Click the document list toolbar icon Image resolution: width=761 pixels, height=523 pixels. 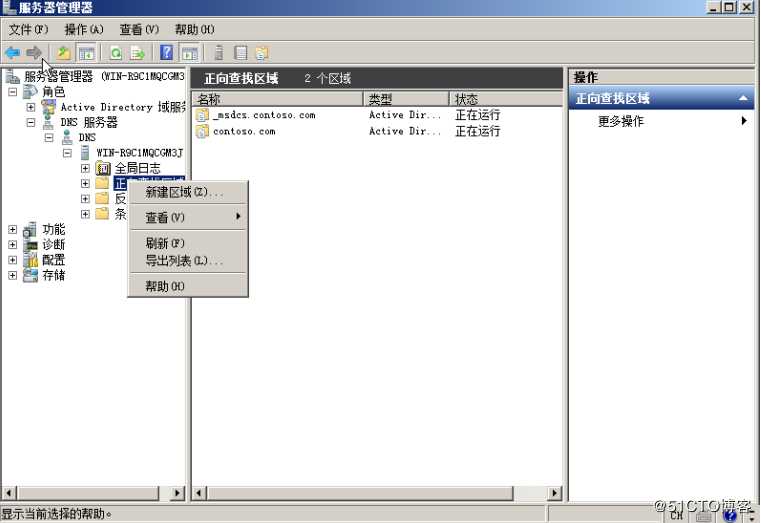[x=241, y=52]
